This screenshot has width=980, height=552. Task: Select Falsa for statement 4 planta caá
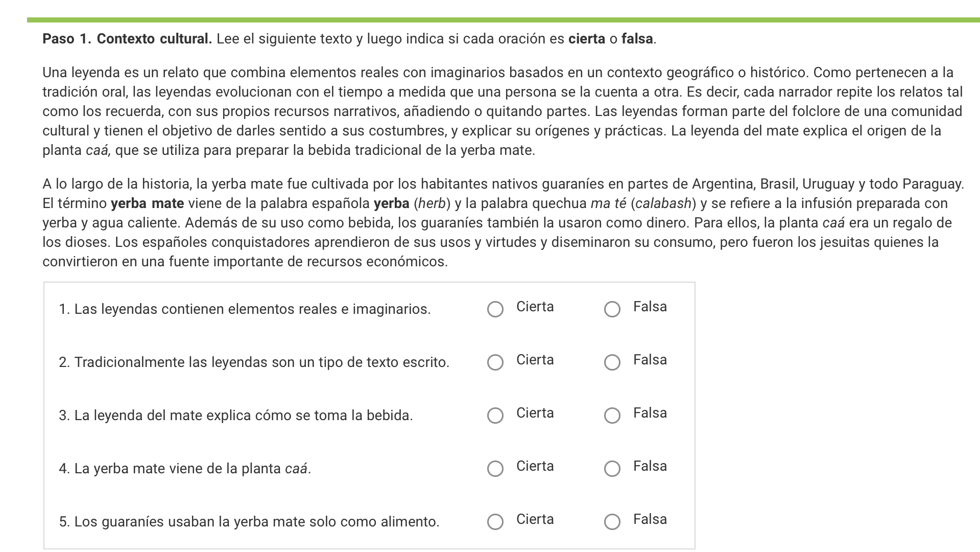click(612, 469)
